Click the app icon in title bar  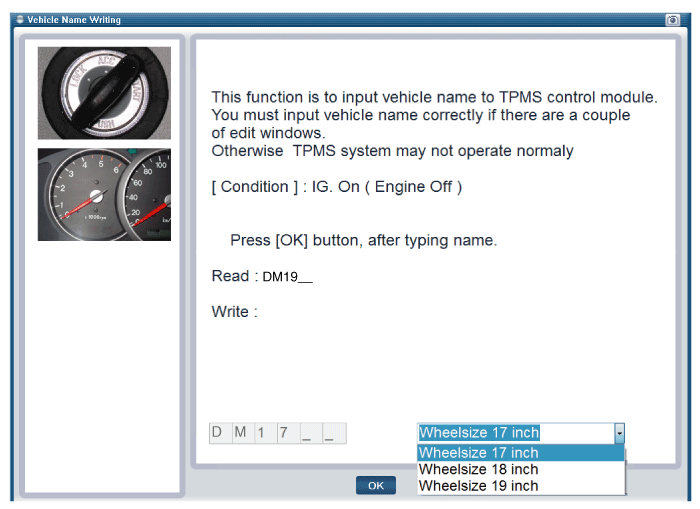pos(19,20)
